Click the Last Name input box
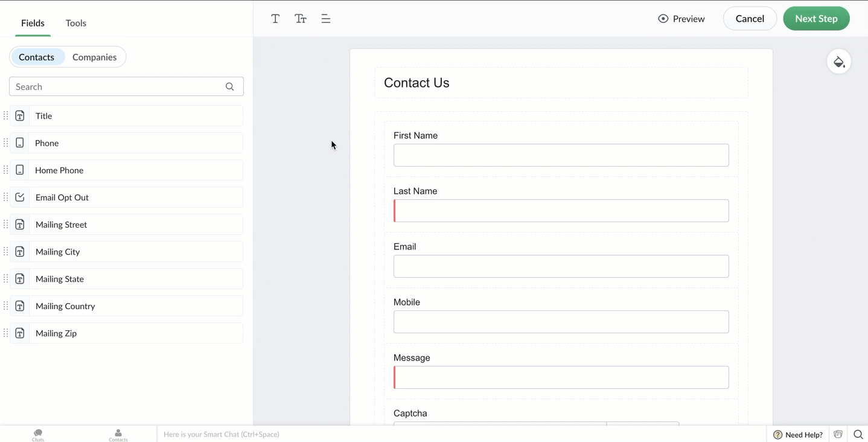This screenshot has width=868, height=442. (x=561, y=211)
